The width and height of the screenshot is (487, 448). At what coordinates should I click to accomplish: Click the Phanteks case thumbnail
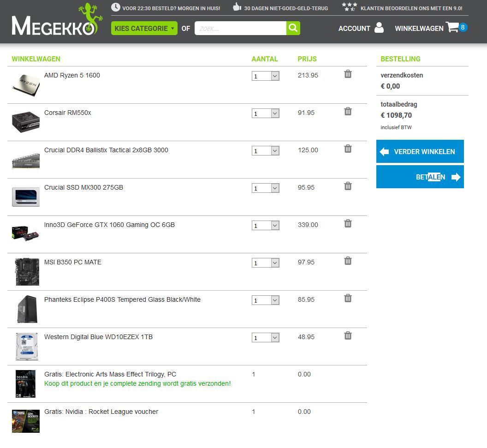click(27, 309)
